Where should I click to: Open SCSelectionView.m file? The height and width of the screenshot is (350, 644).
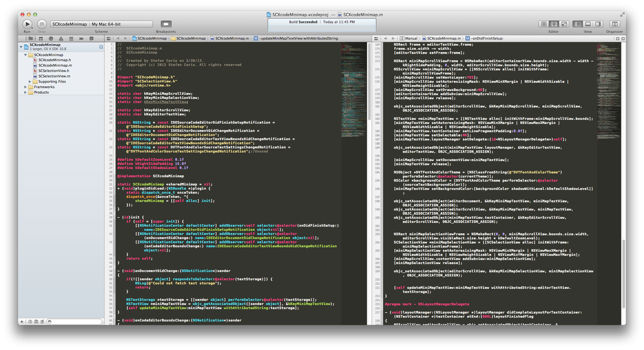coord(51,76)
